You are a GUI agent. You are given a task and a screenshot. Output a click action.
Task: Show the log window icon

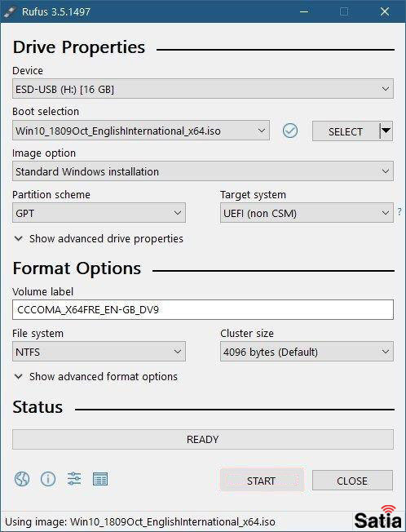pyautogui.click(x=100, y=479)
